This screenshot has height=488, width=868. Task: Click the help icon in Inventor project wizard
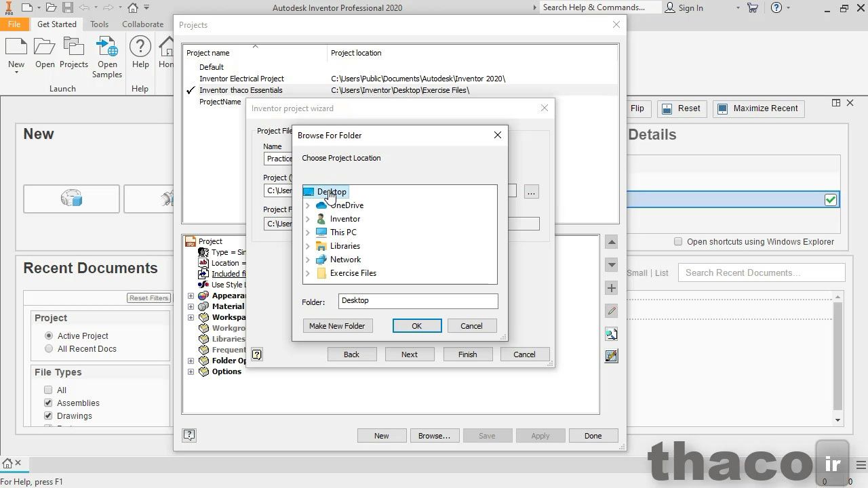point(257,354)
